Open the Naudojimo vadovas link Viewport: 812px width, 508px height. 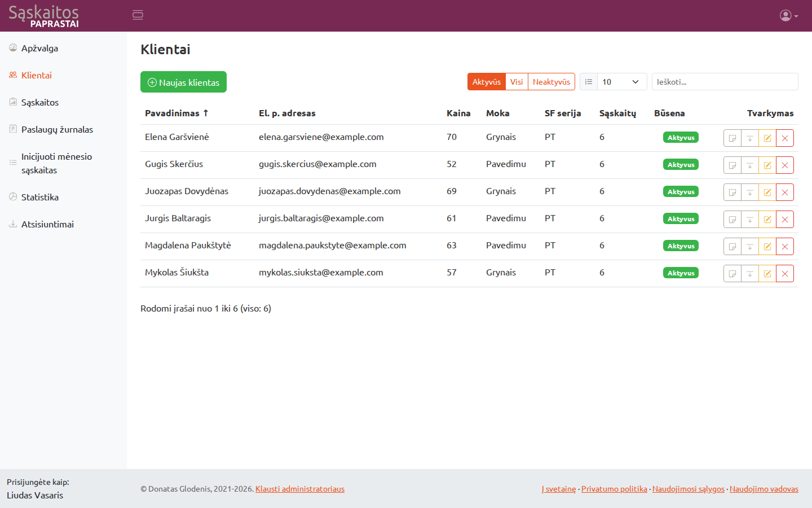pos(764,489)
